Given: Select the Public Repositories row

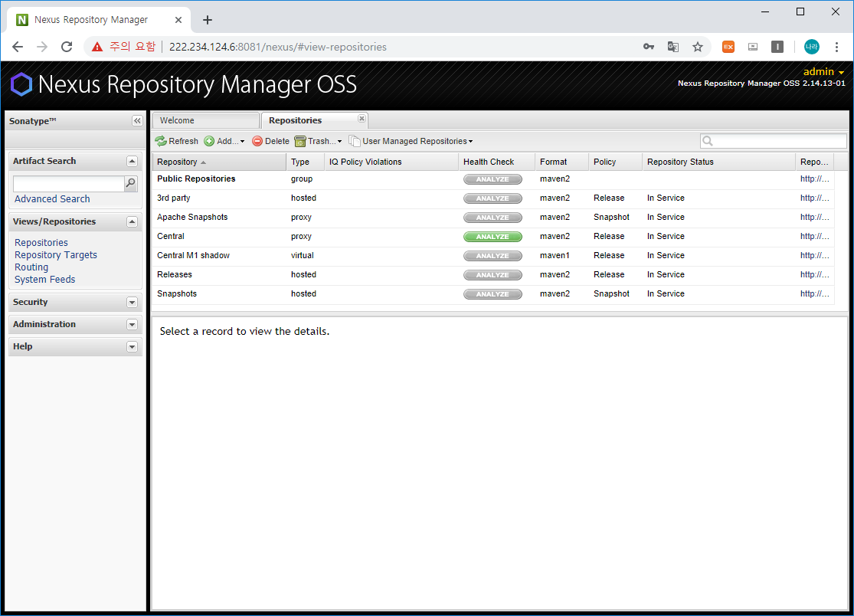Looking at the screenshot, I should tap(493, 179).
